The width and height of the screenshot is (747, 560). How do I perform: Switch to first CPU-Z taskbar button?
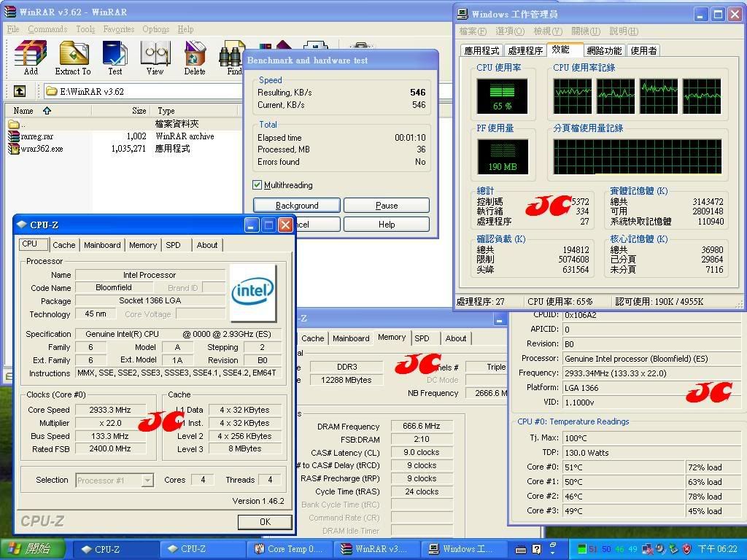[x=116, y=549]
